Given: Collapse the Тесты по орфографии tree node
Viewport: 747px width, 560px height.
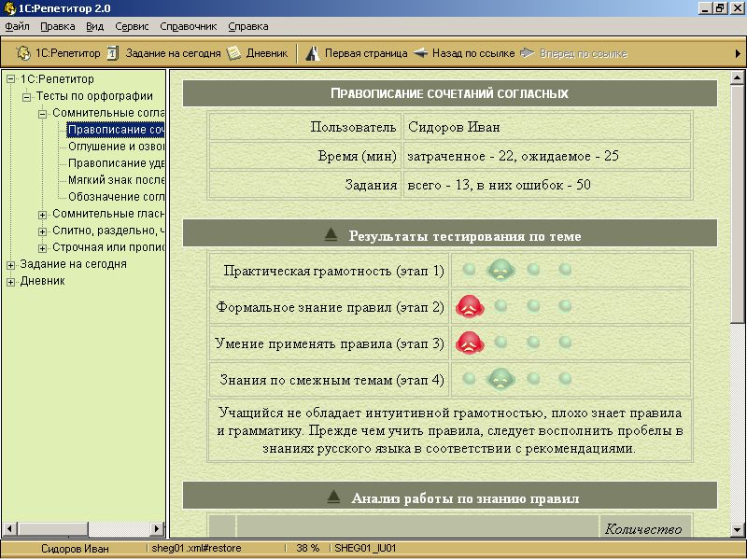Looking at the screenshot, I should (27, 96).
